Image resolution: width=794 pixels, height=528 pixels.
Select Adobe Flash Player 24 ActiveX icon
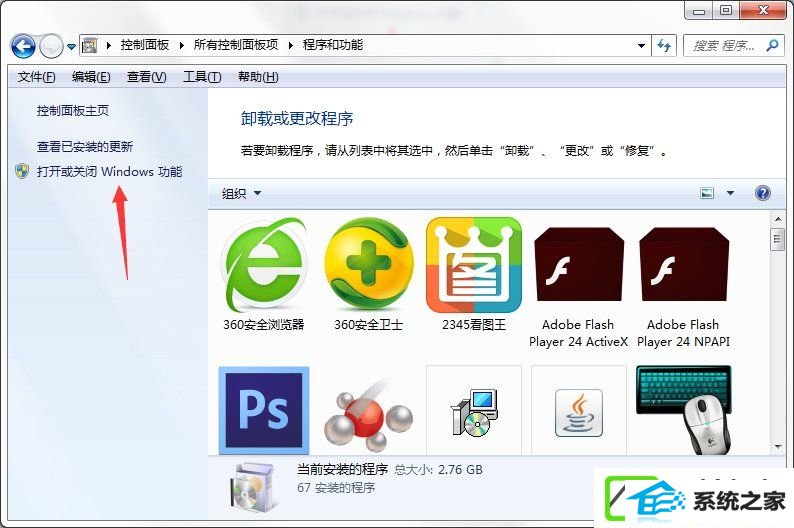pyautogui.click(x=579, y=264)
